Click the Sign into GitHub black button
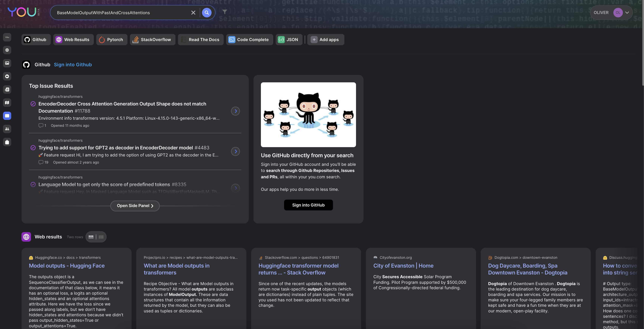 point(308,205)
